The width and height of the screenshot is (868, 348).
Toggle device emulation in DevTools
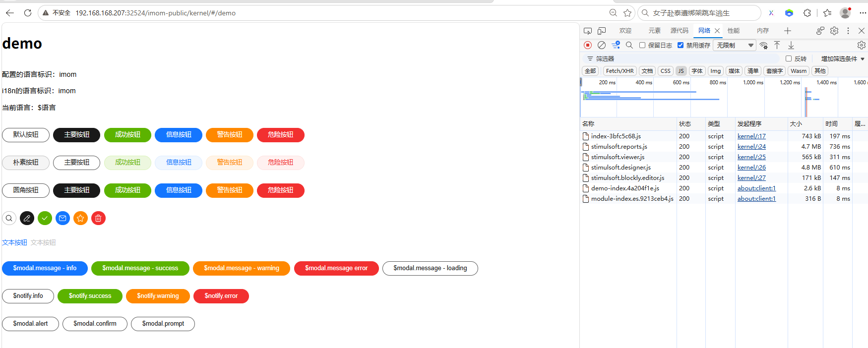[x=602, y=31]
